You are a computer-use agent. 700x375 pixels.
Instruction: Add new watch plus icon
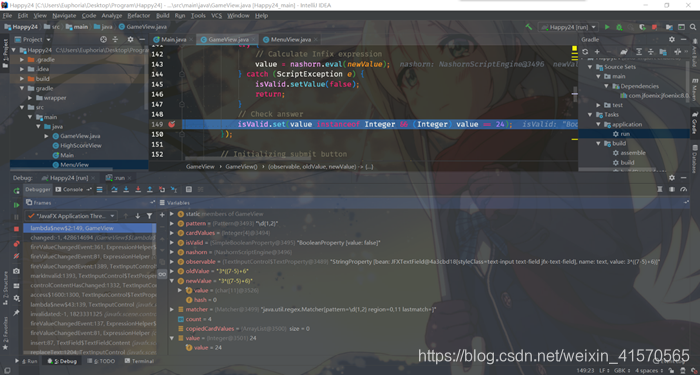point(162,216)
